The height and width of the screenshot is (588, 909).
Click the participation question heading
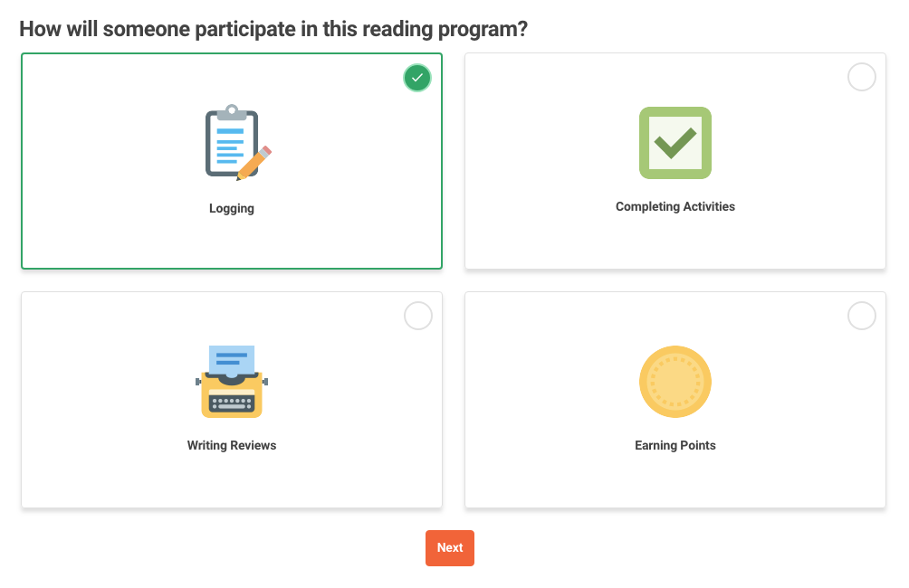coord(273,29)
